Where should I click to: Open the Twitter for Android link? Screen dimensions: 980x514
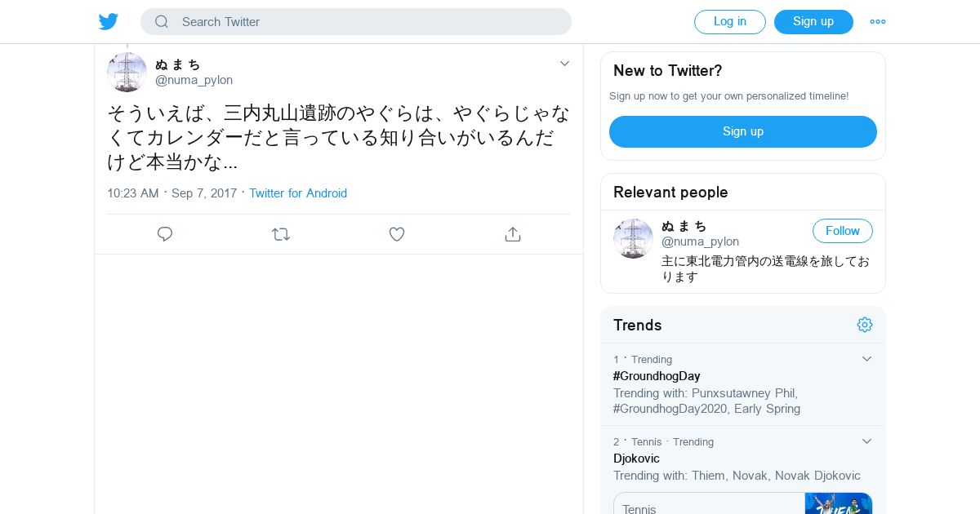[x=298, y=193]
